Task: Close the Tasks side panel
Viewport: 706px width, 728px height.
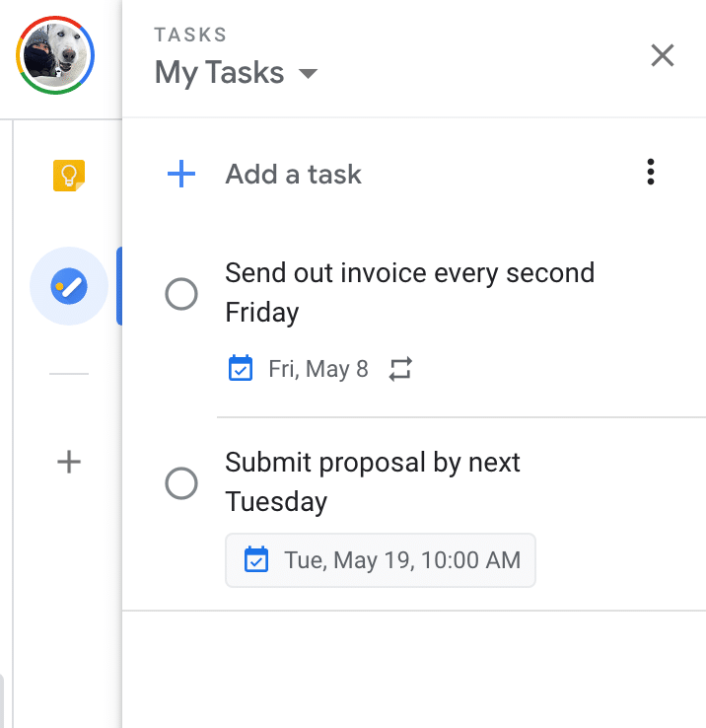Action: (663, 56)
